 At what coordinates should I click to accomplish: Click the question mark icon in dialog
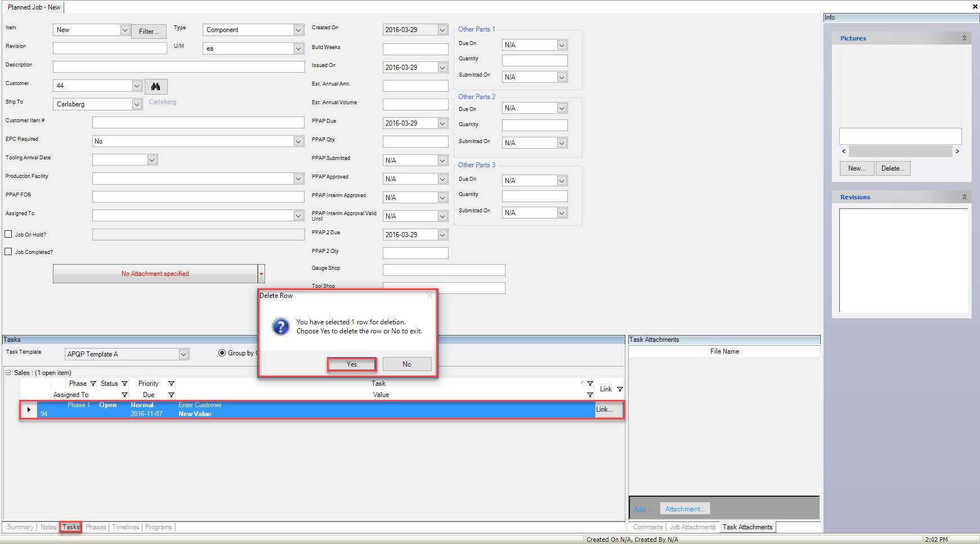pyautogui.click(x=280, y=327)
